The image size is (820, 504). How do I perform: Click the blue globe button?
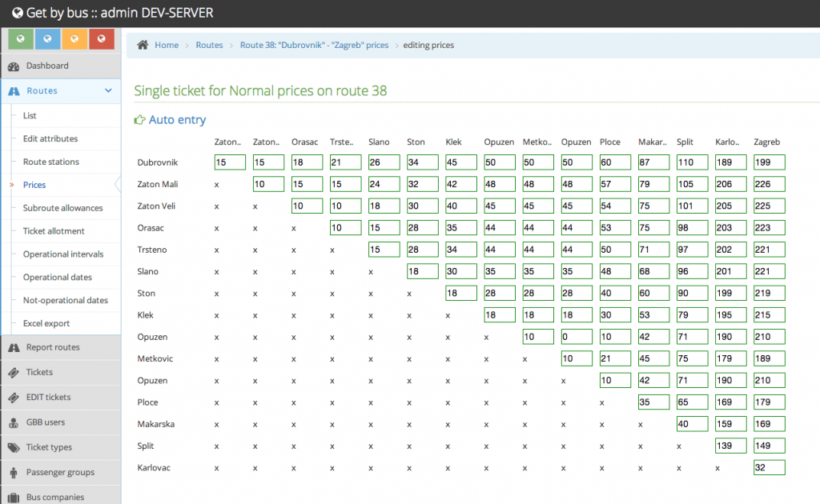(x=47, y=38)
